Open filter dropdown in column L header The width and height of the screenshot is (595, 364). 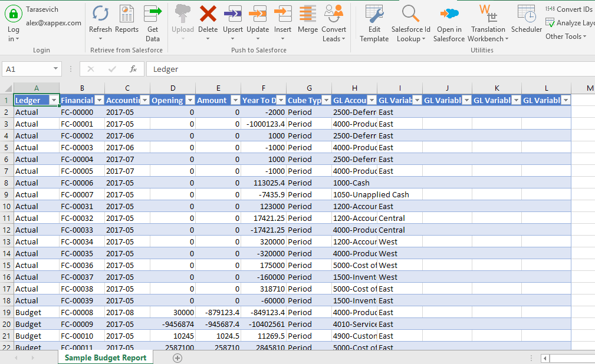(566, 100)
